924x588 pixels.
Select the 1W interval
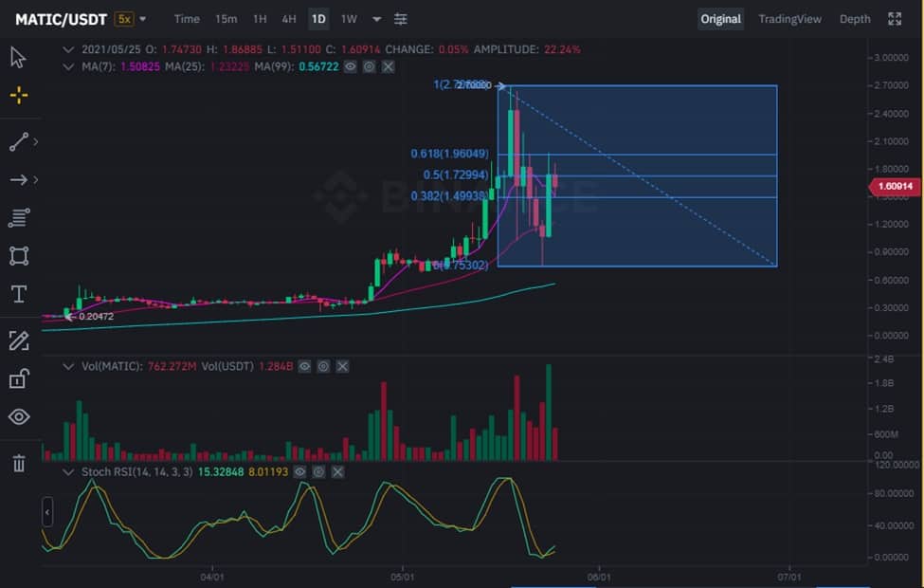coord(349,19)
